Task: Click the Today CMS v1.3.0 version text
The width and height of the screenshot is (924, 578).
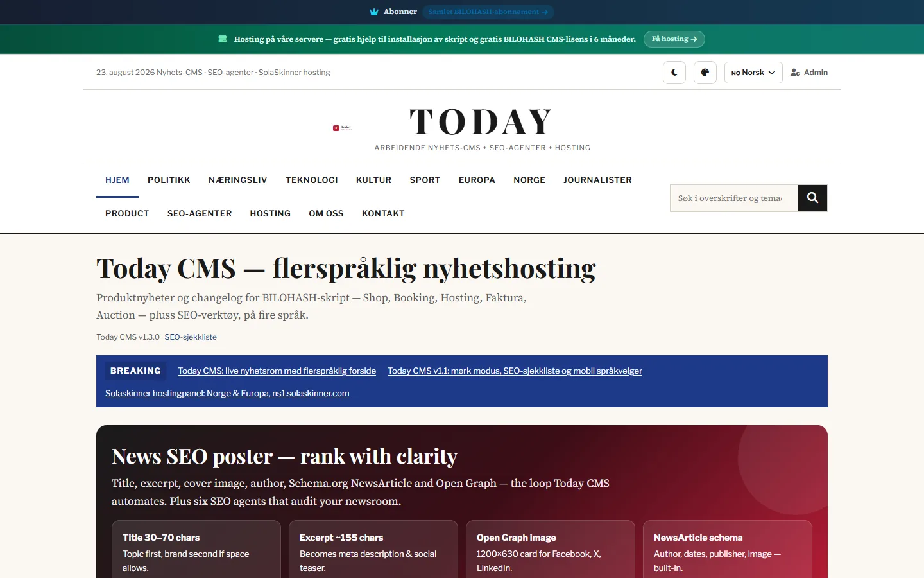Action: coord(128,337)
